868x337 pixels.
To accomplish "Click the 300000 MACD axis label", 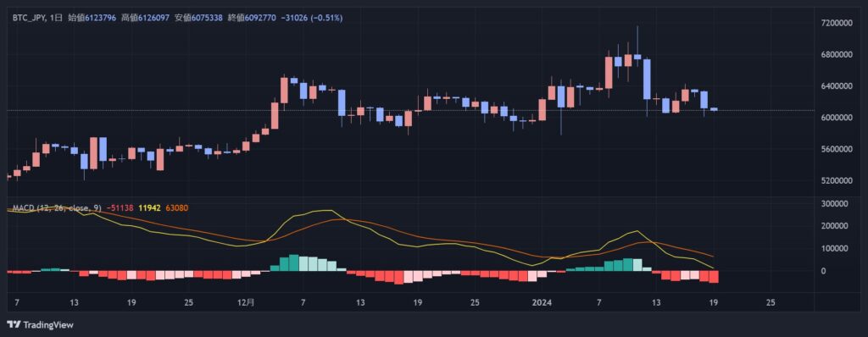I will click(838, 203).
